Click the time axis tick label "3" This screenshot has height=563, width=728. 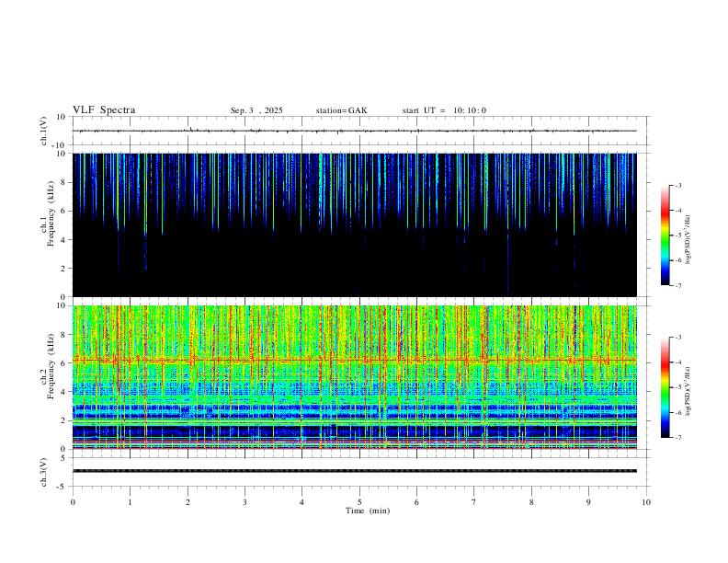pos(245,502)
